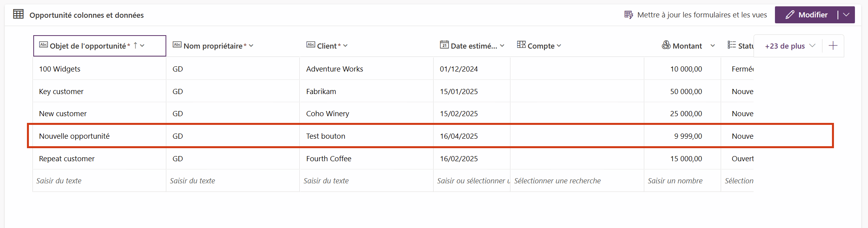
Task: Click Mettre à jour les formulaires et les vues
Action: point(702,15)
